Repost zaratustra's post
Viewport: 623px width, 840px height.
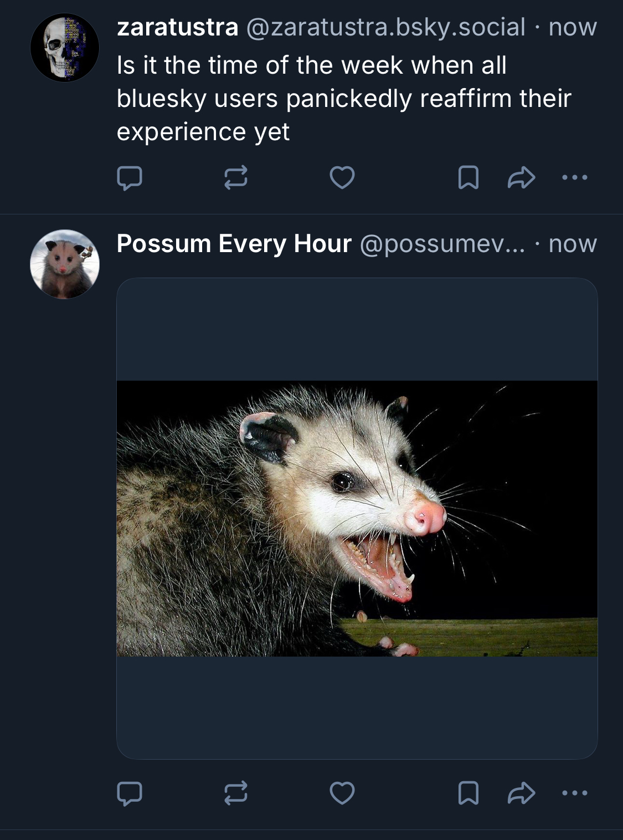235,178
